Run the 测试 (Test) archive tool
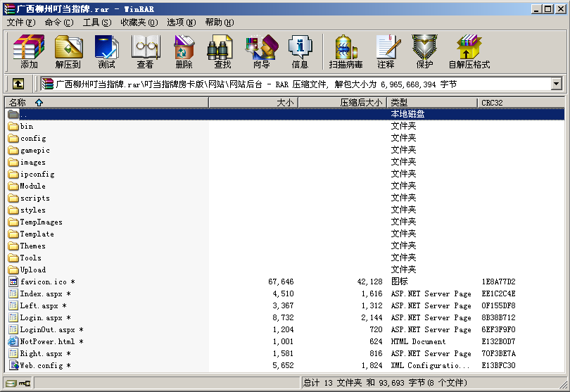The image size is (570, 392). point(106,51)
